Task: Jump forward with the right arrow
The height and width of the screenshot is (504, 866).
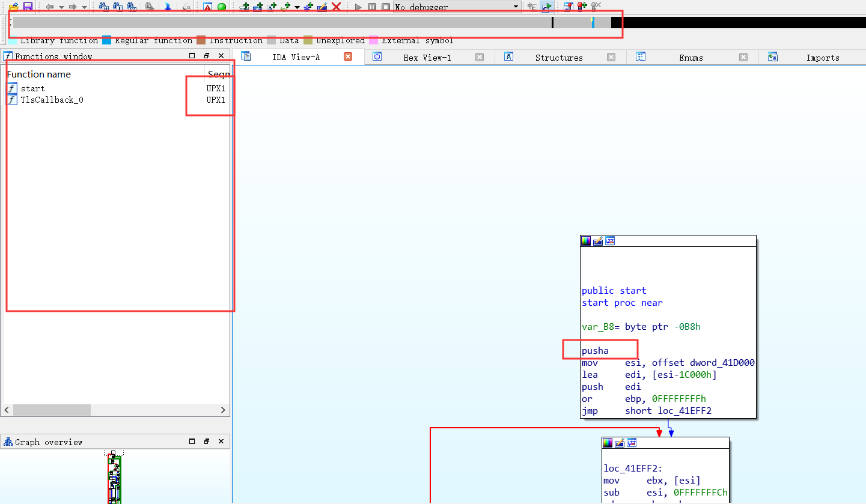Action: pos(73,7)
